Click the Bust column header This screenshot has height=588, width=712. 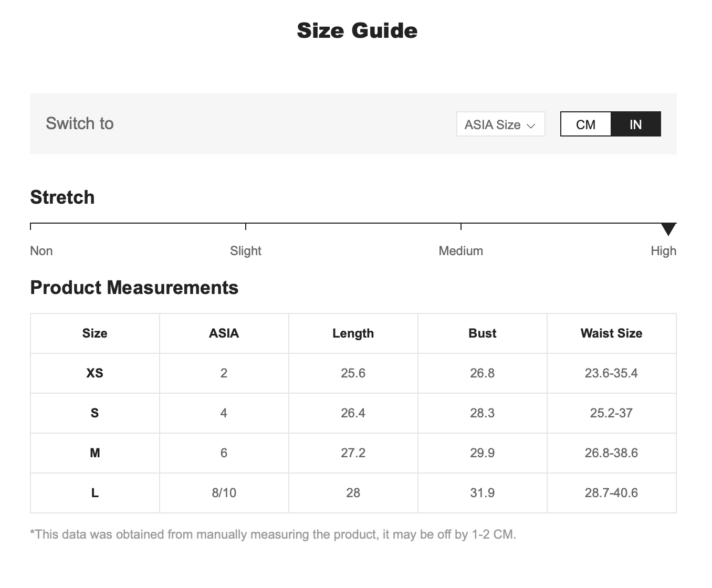(x=482, y=333)
